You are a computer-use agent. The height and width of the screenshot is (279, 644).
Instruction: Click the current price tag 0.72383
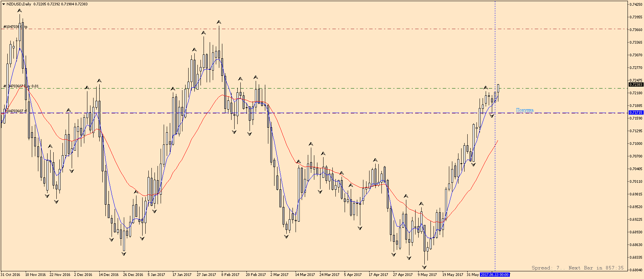[x=636, y=84]
